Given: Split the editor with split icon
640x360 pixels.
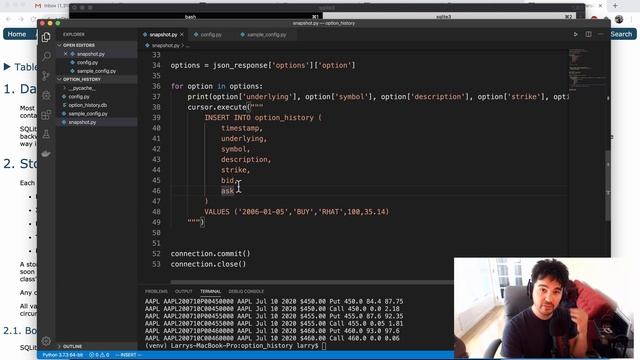Looking at the screenshot, I should (x=588, y=34).
